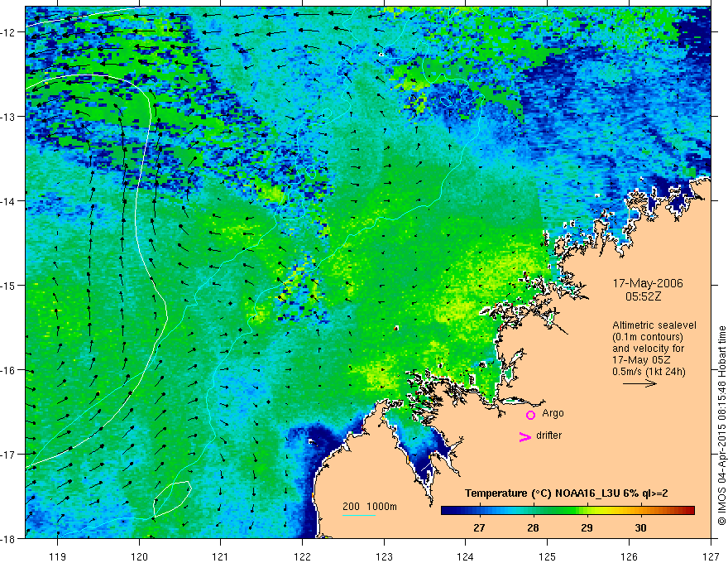The width and height of the screenshot is (728, 563).
Task: Click the '05:52Z' time label
Action: click(x=643, y=296)
